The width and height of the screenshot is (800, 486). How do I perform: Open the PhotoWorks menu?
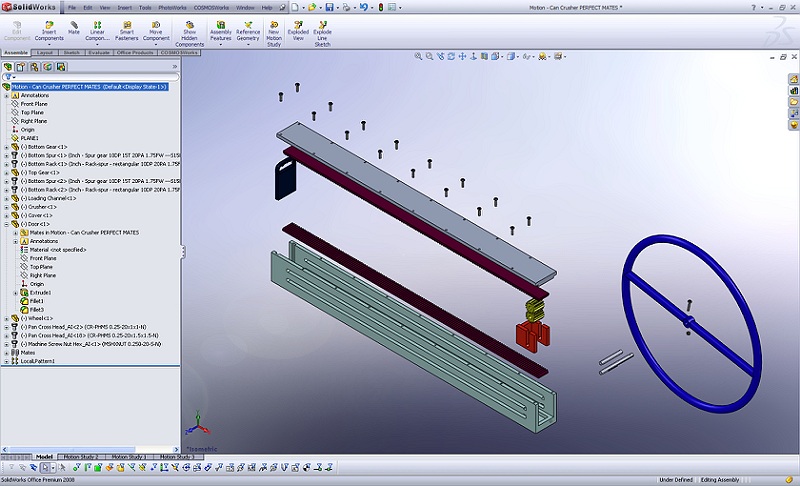click(x=171, y=7)
